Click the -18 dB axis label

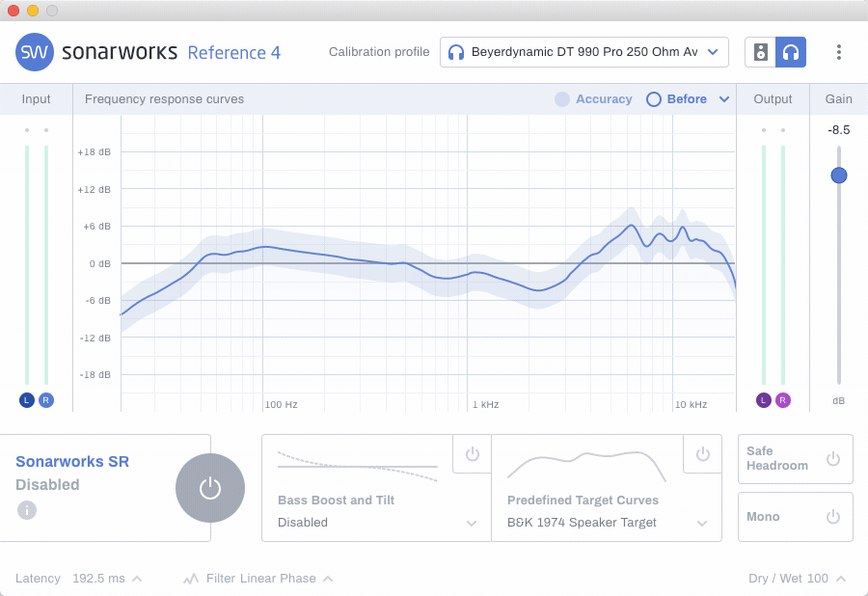point(95,375)
